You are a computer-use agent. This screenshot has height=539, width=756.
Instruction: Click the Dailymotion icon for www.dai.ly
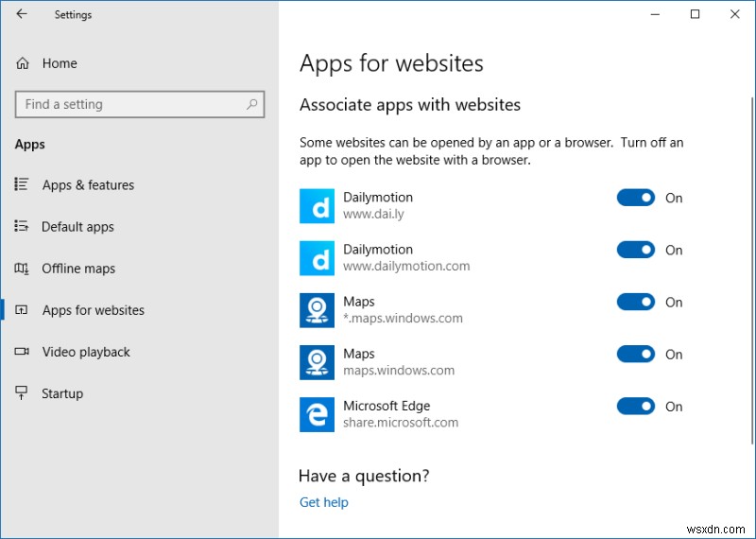pyautogui.click(x=317, y=206)
